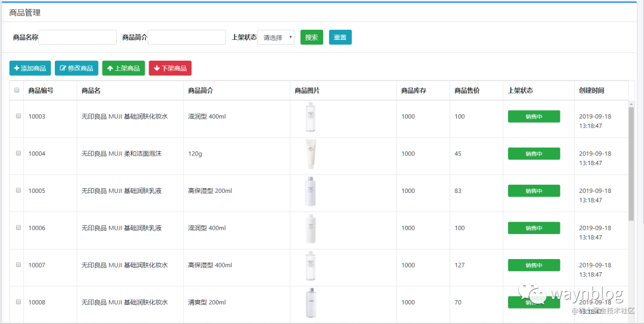This screenshot has width=644, height=324.
Task: Check the box for product 10005
Action: 18,191
